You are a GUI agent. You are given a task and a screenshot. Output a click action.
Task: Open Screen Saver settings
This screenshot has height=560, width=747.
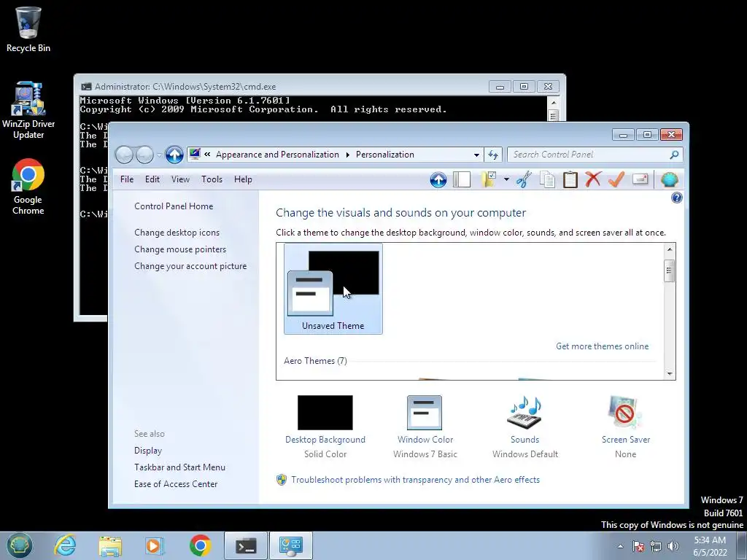coord(625,426)
